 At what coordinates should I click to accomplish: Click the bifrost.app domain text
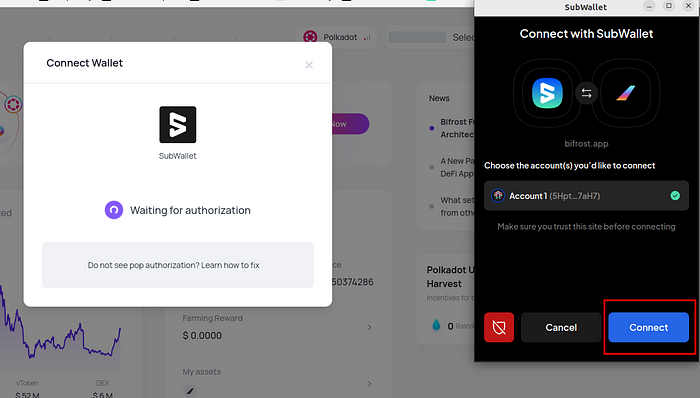586,144
